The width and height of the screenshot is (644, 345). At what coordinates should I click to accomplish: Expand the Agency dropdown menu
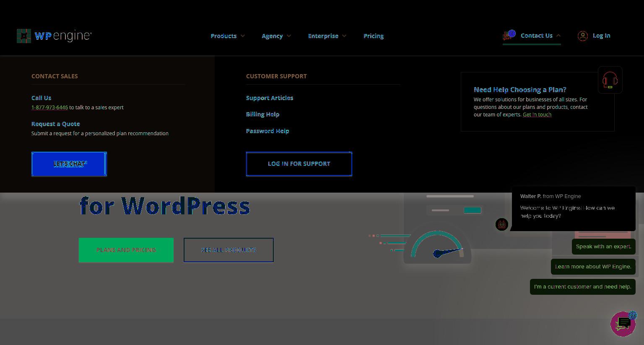276,36
